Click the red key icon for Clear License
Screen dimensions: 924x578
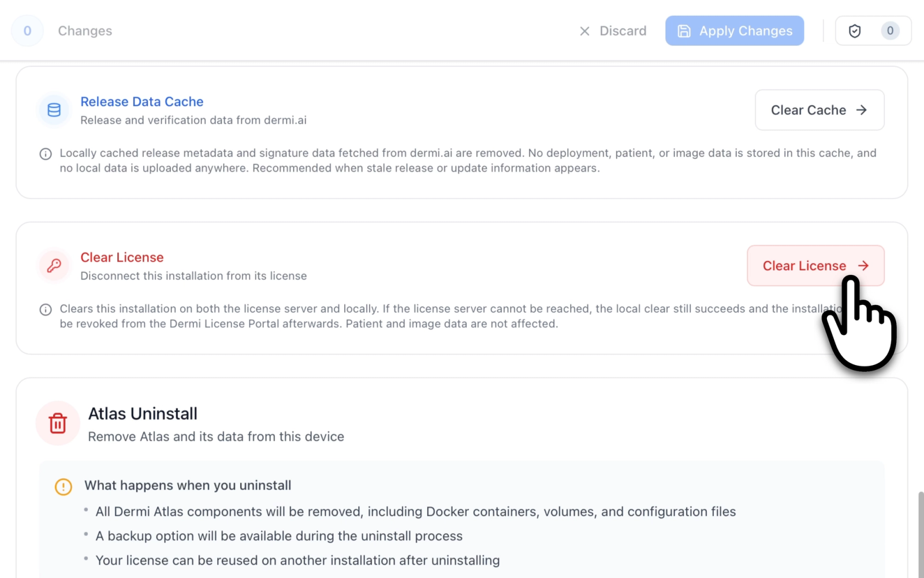pos(54,266)
